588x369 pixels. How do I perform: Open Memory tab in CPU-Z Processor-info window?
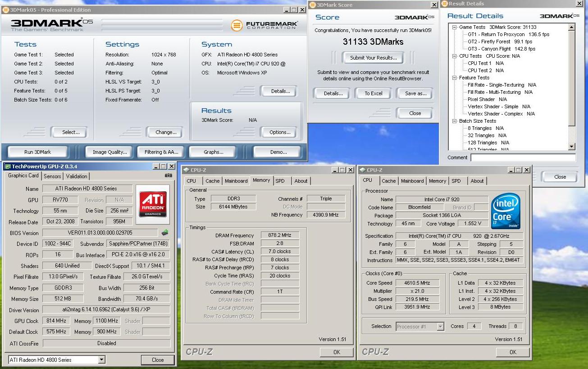[x=437, y=181]
